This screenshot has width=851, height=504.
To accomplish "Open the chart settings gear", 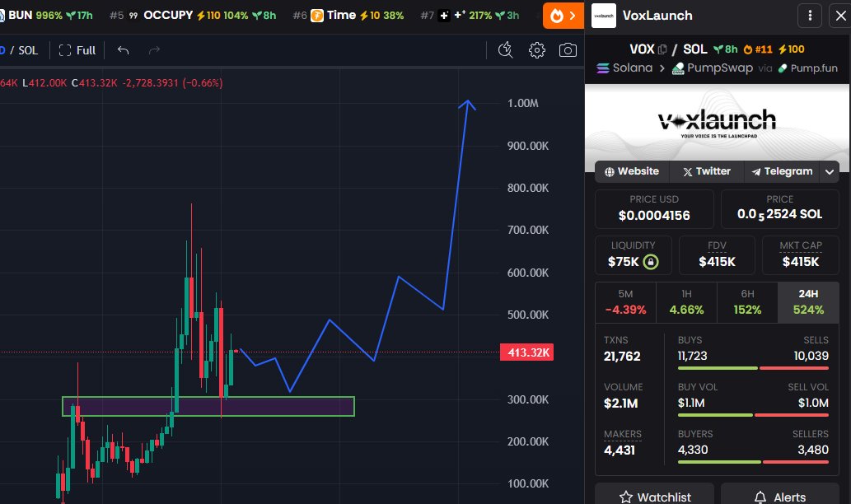I will [537, 50].
